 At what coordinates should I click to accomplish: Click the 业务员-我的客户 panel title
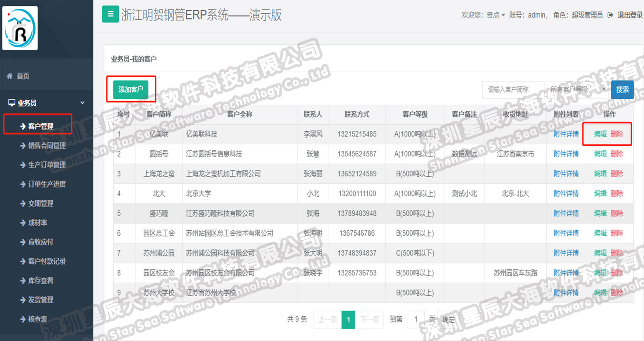(134, 59)
